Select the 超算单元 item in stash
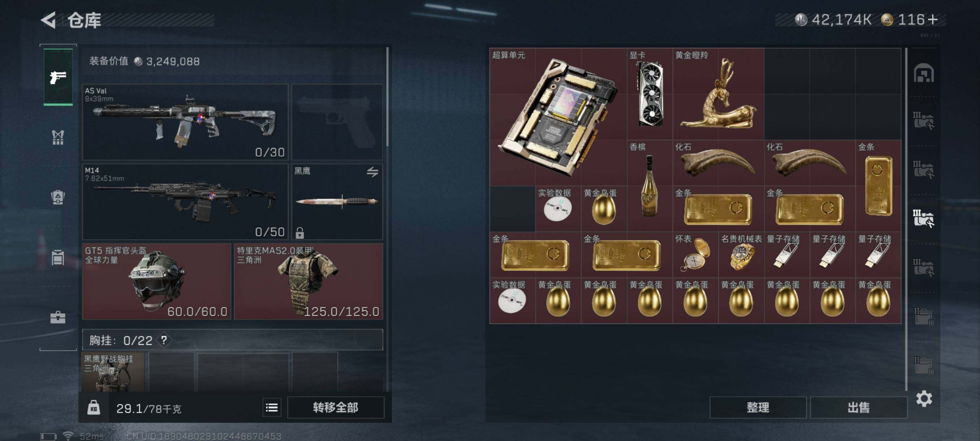 558,117
